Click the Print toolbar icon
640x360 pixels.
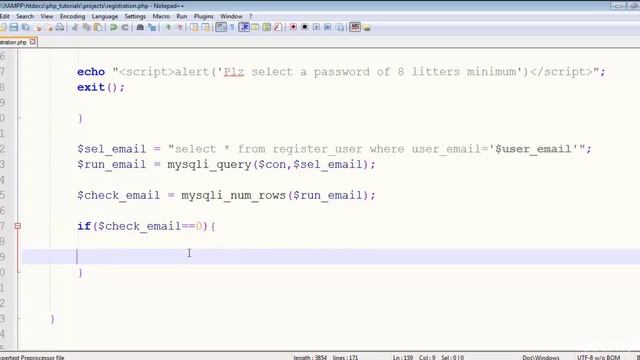[60, 27]
